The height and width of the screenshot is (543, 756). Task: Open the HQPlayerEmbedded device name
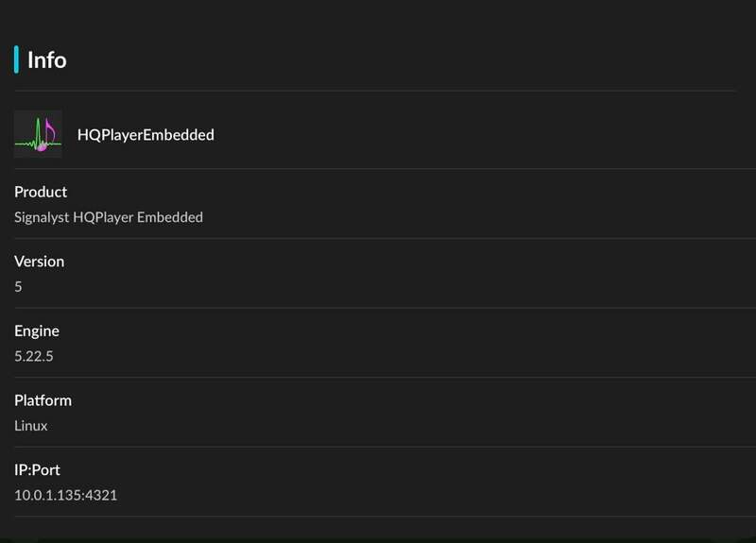pyautogui.click(x=146, y=135)
